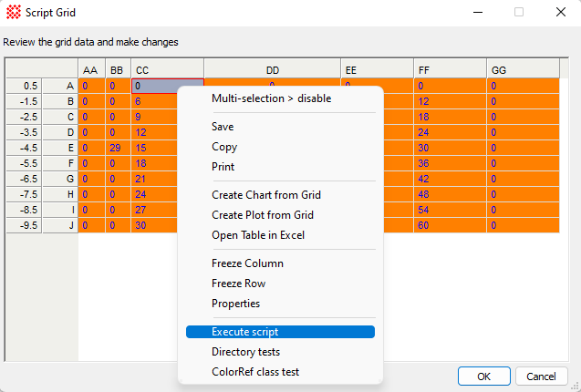Select Freeze Column option
This screenshot has width=581, height=392.
pyautogui.click(x=247, y=263)
